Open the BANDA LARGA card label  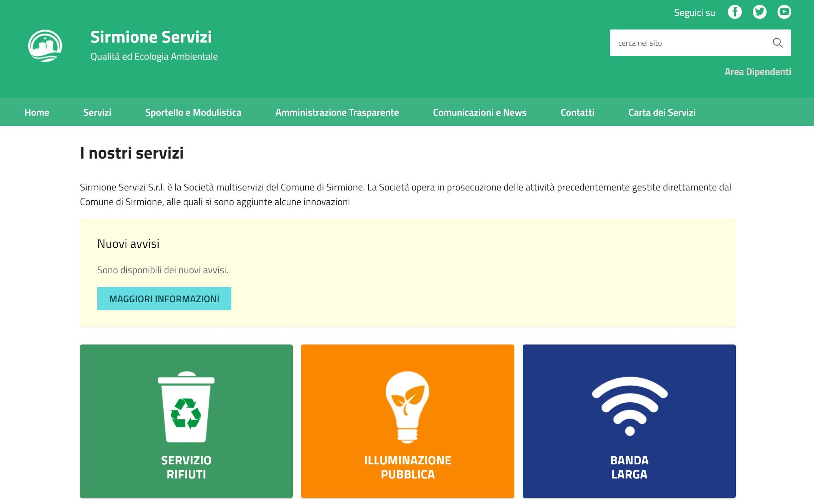coord(629,467)
